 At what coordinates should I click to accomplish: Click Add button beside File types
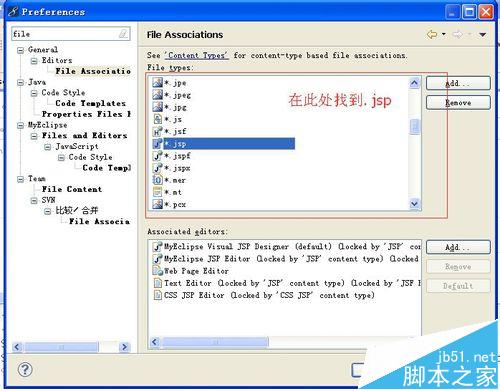pos(458,83)
